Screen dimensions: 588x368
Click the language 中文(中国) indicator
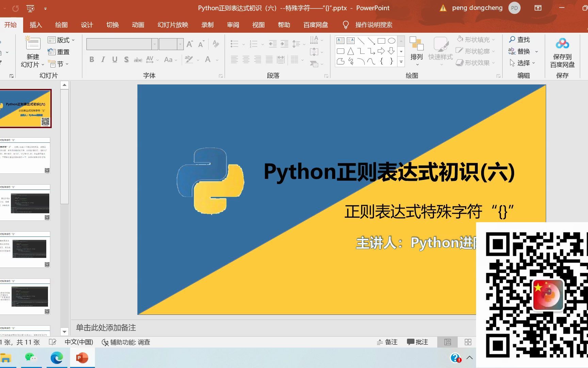(79, 342)
